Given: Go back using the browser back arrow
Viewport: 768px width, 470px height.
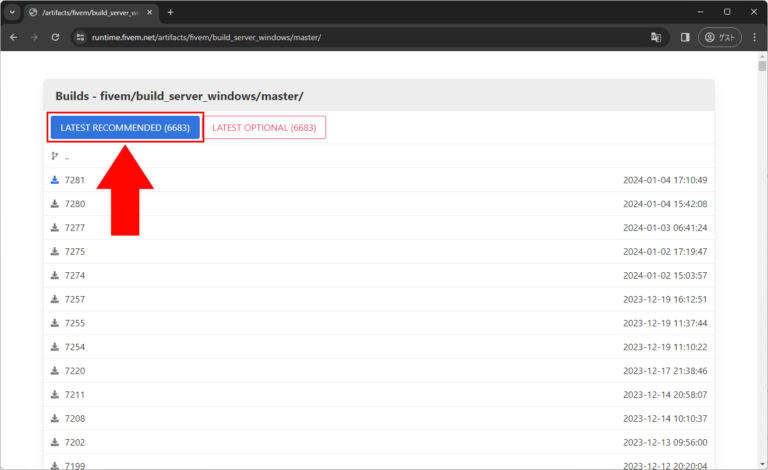Looking at the screenshot, I should (14, 37).
